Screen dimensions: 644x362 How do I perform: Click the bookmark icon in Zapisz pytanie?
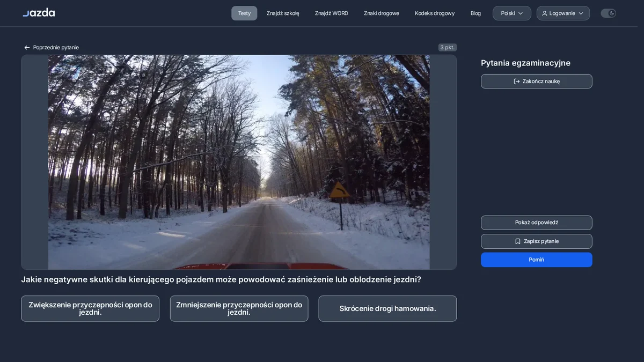pos(517,241)
